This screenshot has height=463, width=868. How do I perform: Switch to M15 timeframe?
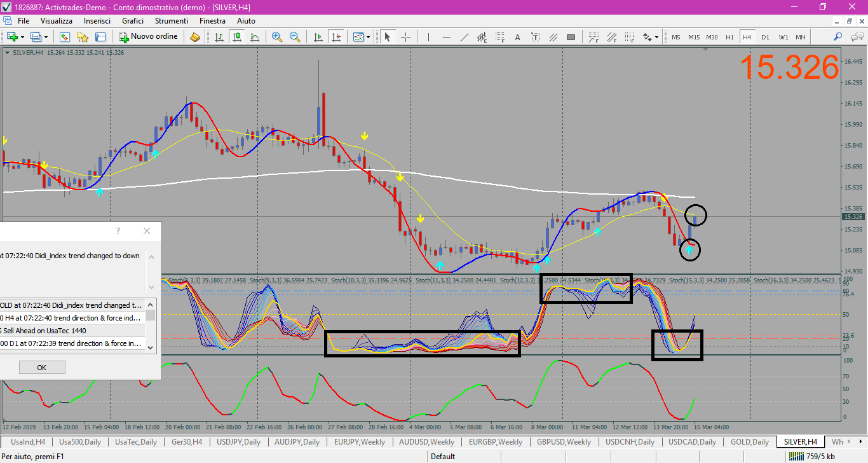(694, 37)
